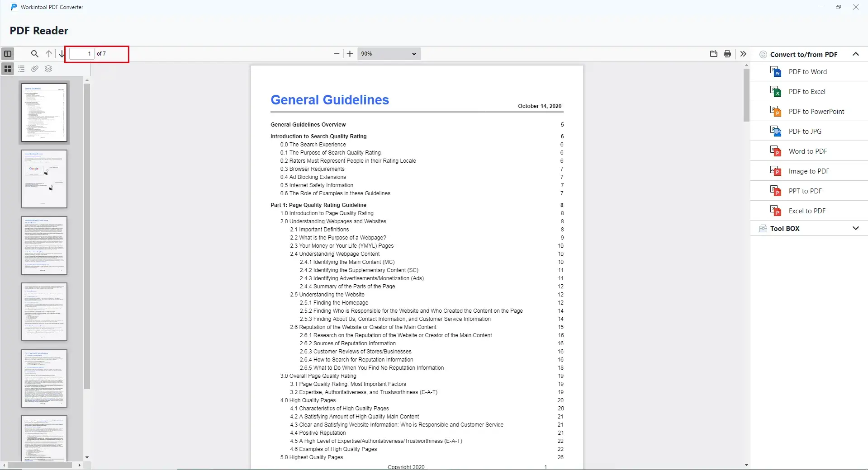Open the search magnifier tool
Screen dimensions: 868x470
point(34,54)
